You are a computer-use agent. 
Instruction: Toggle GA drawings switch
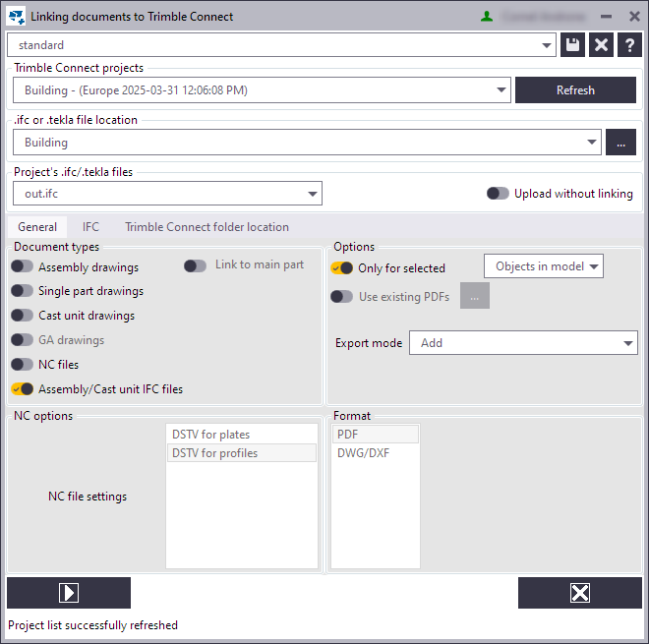pyautogui.click(x=22, y=340)
